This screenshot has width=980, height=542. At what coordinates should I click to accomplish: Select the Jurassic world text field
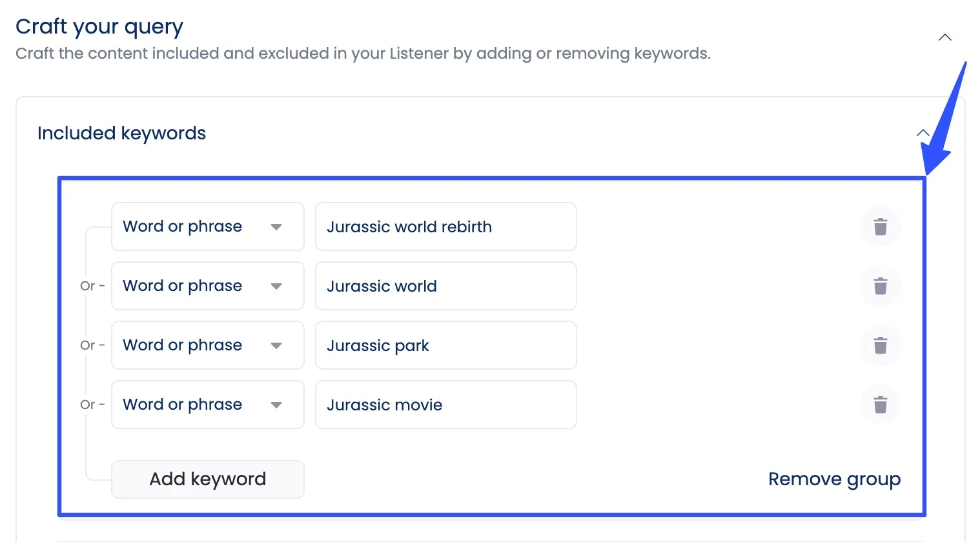[x=445, y=286]
